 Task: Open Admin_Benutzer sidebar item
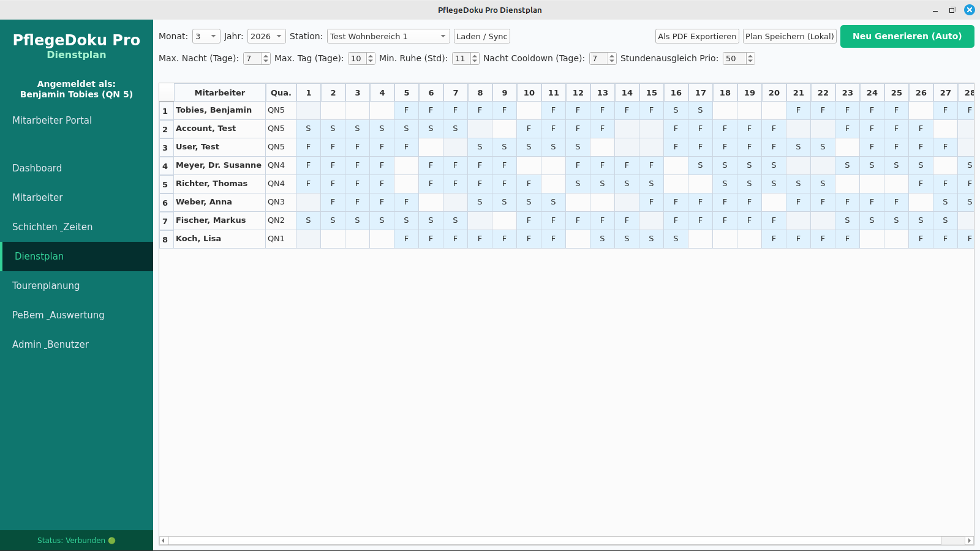(50, 345)
